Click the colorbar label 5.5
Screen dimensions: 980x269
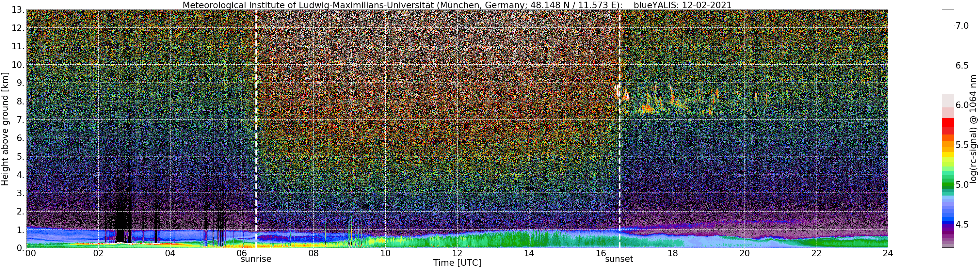pyautogui.click(x=962, y=145)
